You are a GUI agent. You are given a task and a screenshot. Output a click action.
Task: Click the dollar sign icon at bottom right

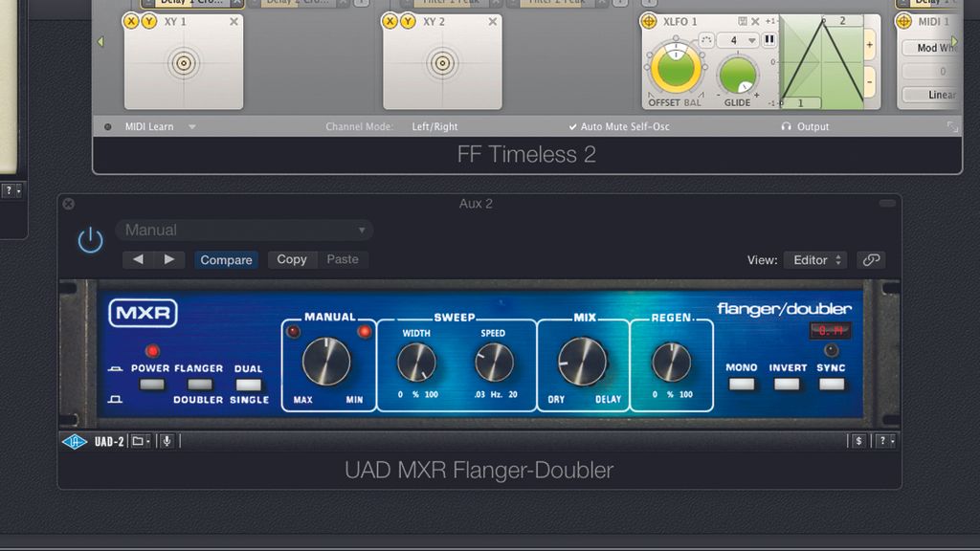[x=858, y=441]
